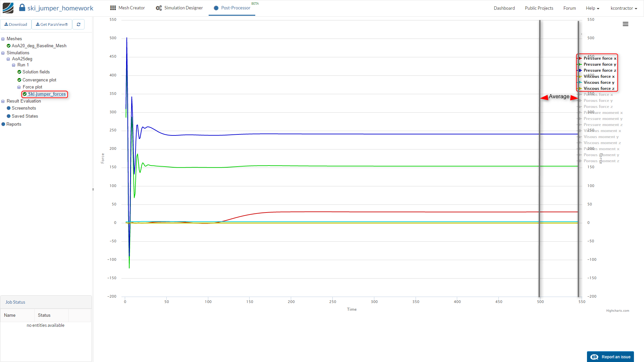This screenshot has width=644, height=362.
Task: Click the SimScale logo icon
Action: [8, 8]
